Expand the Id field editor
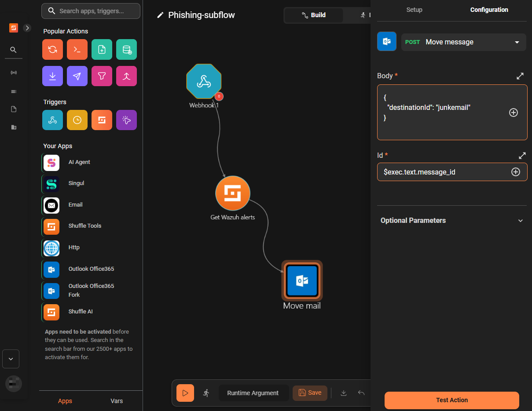The height and width of the screenshot is (411, 532). tap(522, 155)
